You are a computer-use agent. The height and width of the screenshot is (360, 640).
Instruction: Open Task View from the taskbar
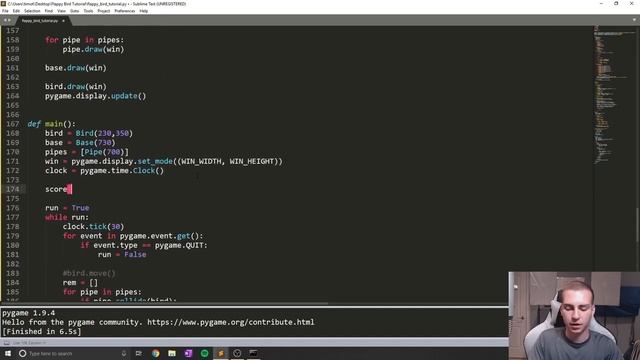click(x=139, y=353)
